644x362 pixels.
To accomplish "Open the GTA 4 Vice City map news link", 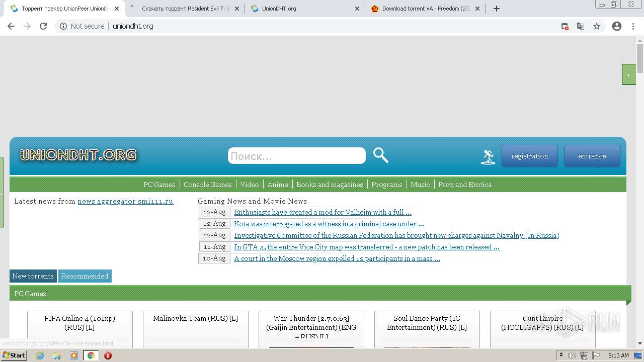I will point(367,247).
